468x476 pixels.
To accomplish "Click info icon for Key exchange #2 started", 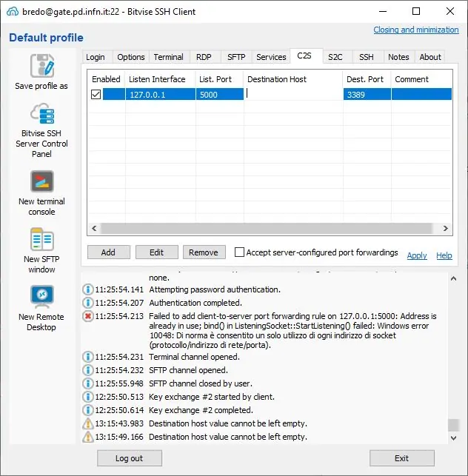I will pyautogui.click(x=88, y=397).
